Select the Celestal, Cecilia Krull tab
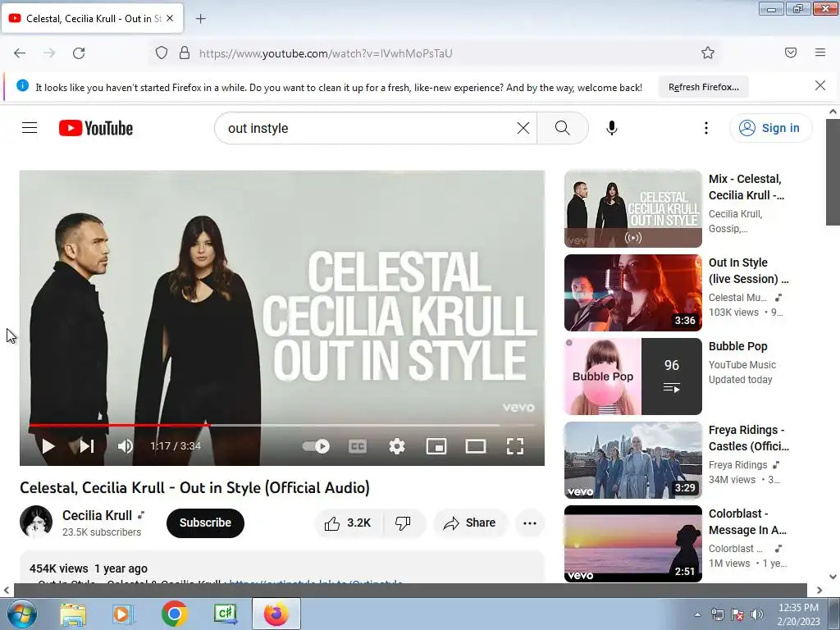Viewport: 840px width, 630px height. tap(93, 18)
